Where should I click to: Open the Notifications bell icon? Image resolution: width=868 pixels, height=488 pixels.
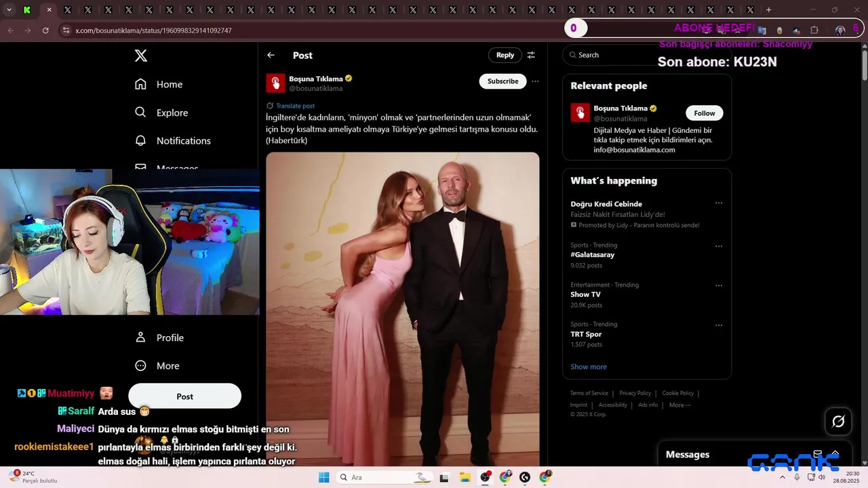(140, 140)
